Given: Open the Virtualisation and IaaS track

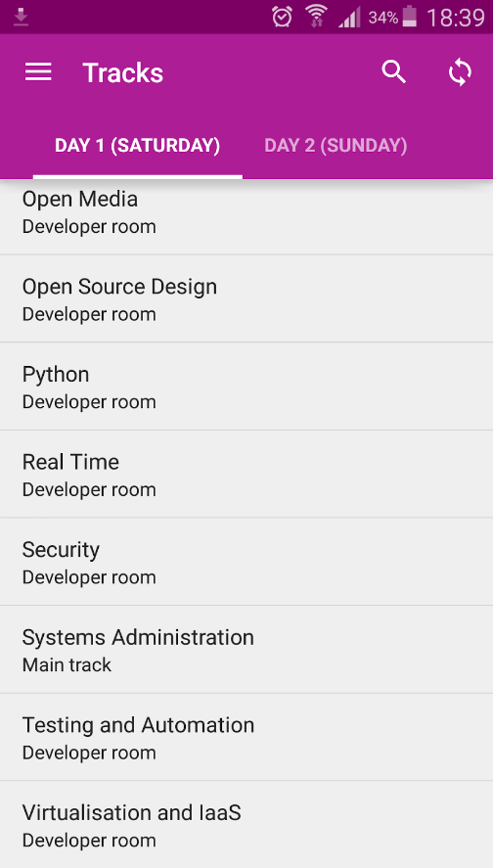Looking at the screenshot, I should point(246,825).
